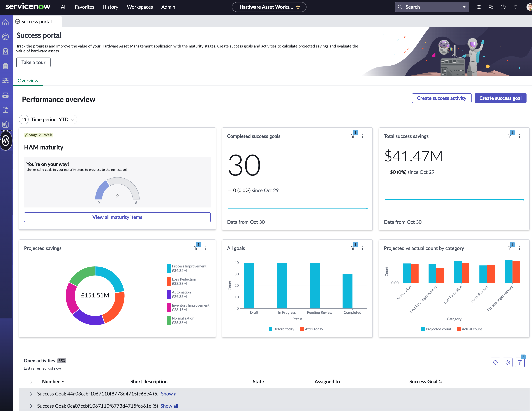Image resolution: width=532 pixels, height=411 pixels.
Task: Open more options on Projected vs actual card
Action: (x=520, y=248)
